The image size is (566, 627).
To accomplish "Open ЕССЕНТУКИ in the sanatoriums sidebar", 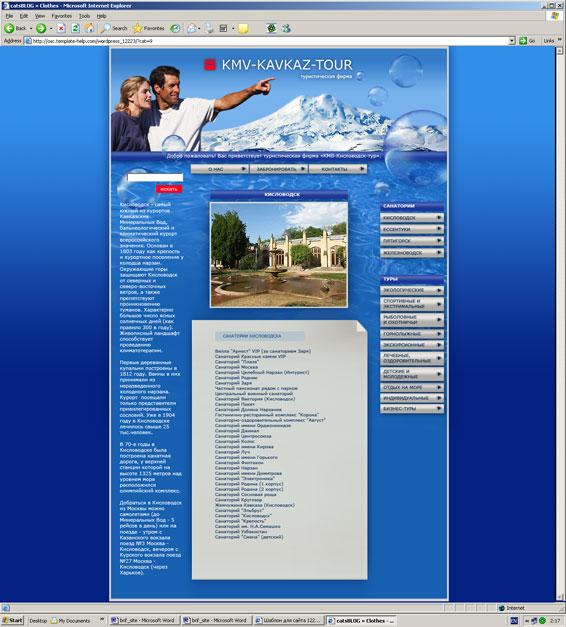I will point(412,230).
